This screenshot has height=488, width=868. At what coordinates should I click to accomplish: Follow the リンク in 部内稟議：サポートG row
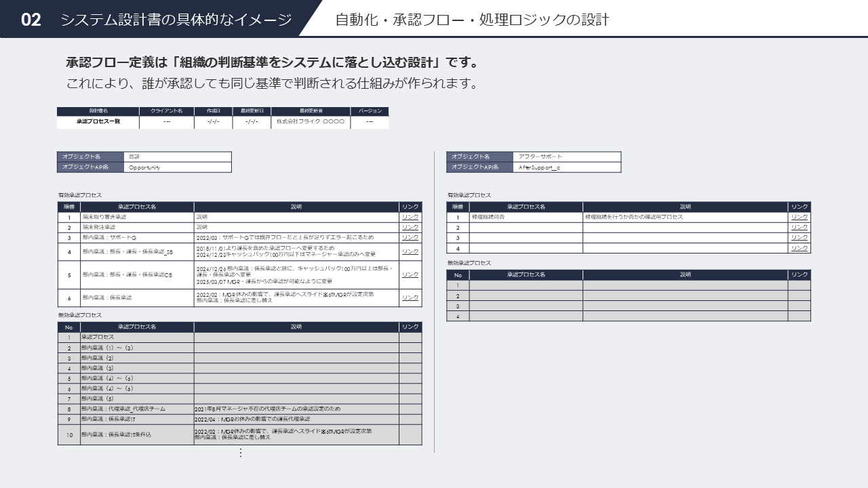(410, 238)
